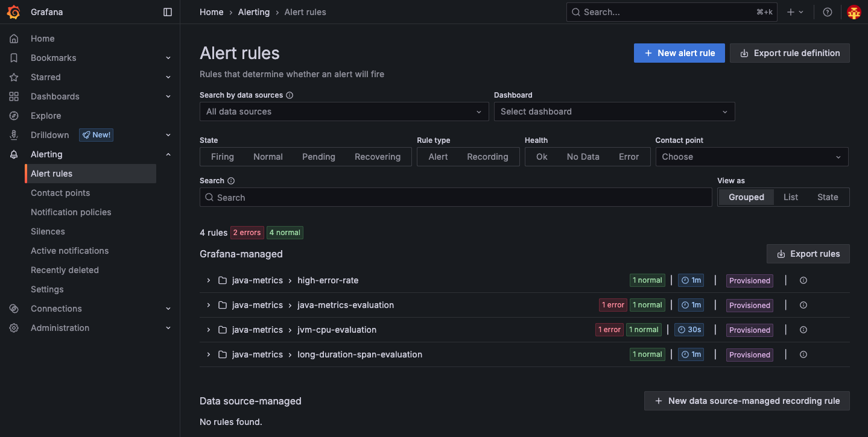Expand the long-duration-span-evaluation rule group
Image resolution: width=868 pixels, height=437 pixels.
pyautogui.click(x=209, y=354)
